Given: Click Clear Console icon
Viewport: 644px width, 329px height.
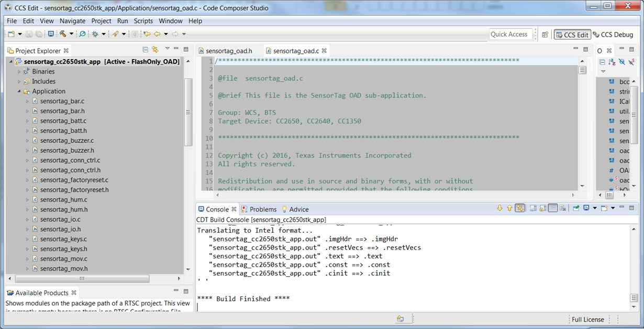Looking at the screenshot, I should click(562, 208).
